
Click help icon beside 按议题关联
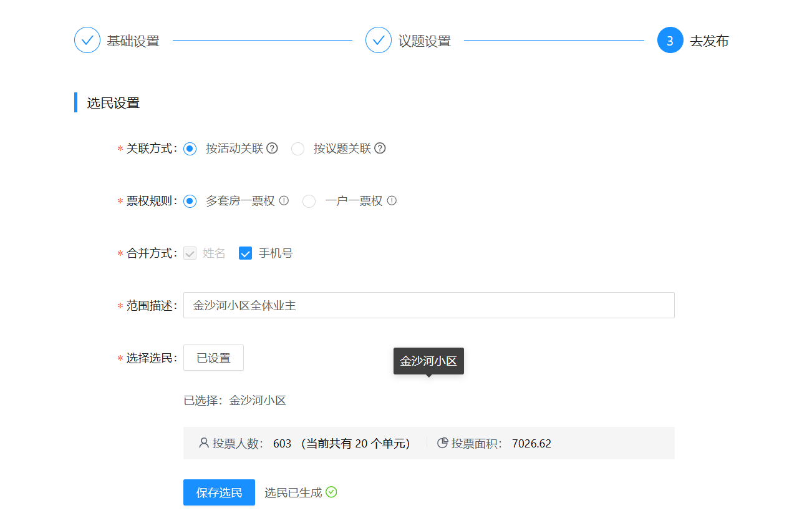(380, 149)
